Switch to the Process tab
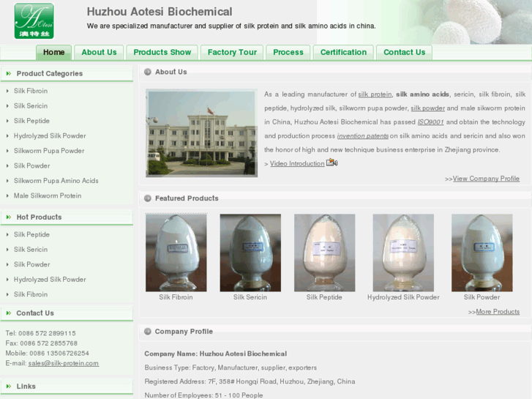 [288, 52]
